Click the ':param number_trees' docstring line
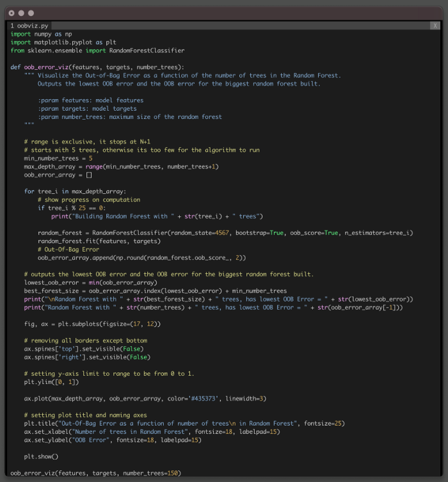 pyautogui.click(x=130, y=117)
